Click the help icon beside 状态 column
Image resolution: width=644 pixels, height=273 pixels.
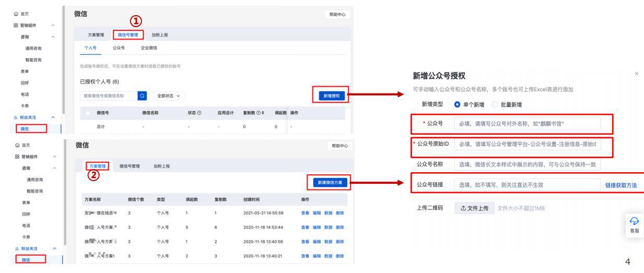pos(199,113)
